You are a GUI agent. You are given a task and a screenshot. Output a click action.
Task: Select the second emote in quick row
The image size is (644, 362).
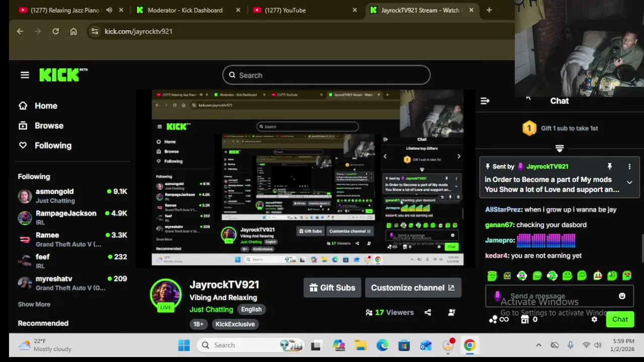tap(507, 276)
